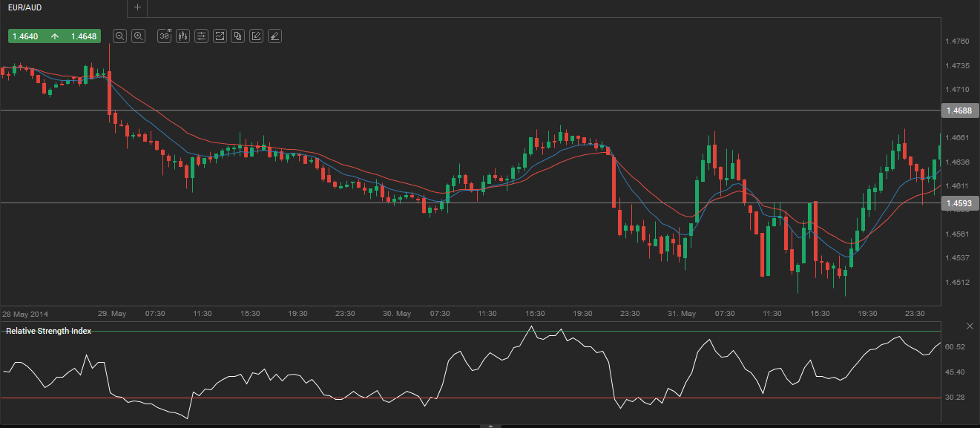Open the edit pencil-in-box tool

pos(256,36)
